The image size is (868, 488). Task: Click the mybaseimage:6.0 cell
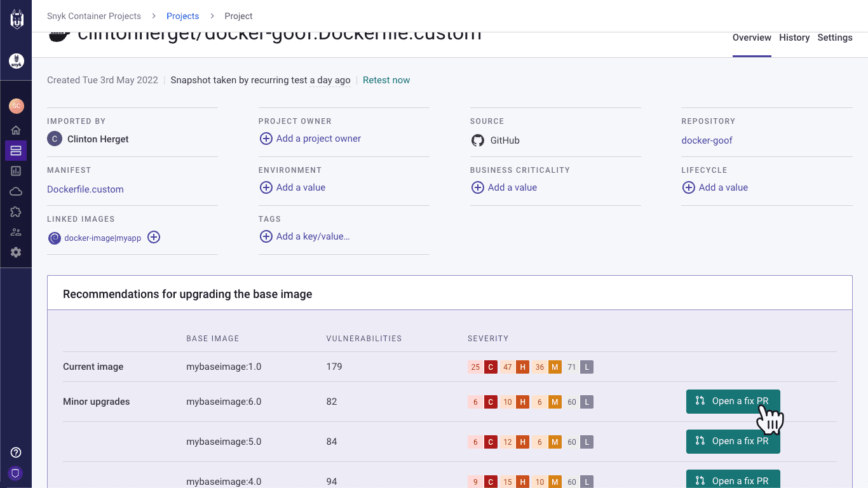[x=224, y=402]
